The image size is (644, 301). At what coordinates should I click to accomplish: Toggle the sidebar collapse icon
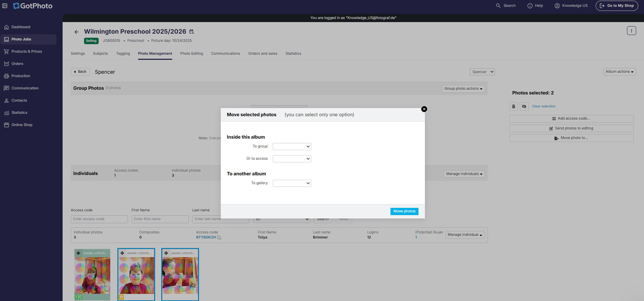point(5,6)
